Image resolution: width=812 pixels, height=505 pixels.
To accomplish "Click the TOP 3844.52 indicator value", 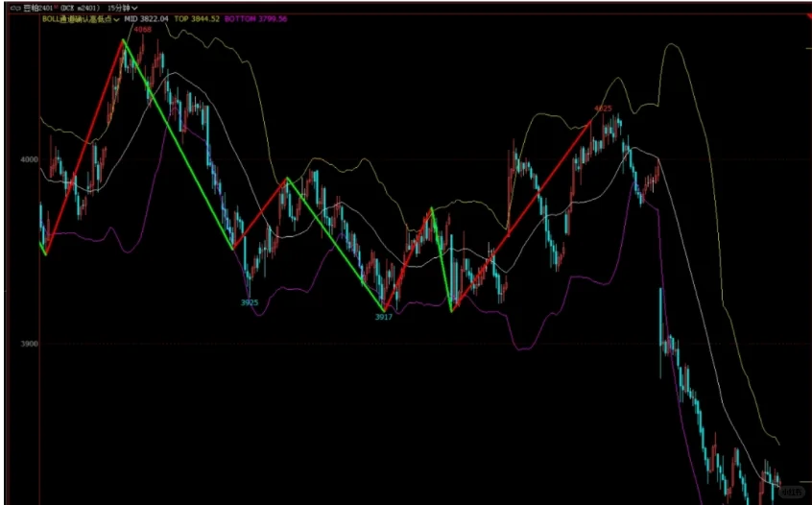I will pyautogui.click(x=197, y=18).
